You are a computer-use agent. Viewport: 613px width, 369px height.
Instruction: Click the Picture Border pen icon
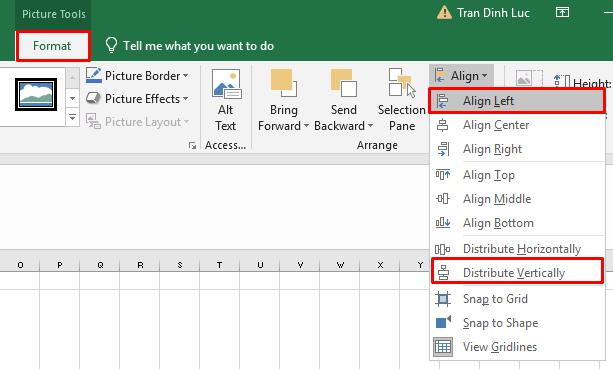(x=93, y=75)
